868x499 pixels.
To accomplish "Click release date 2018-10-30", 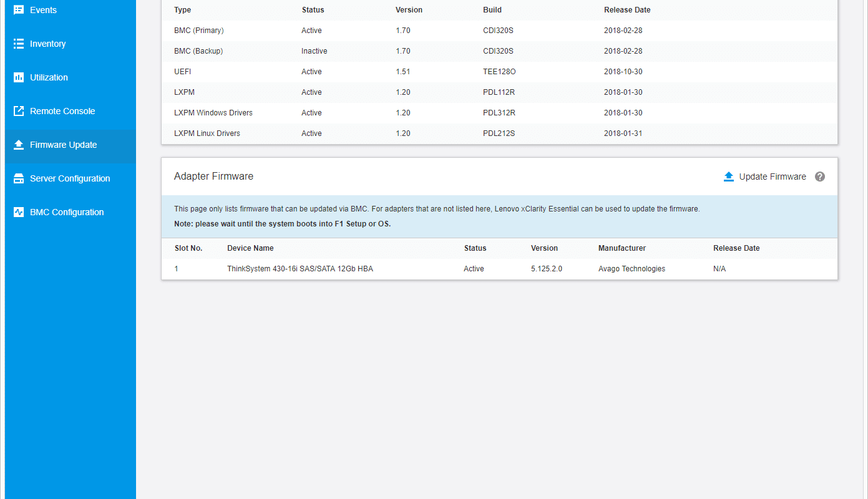I will pos(623,72).
